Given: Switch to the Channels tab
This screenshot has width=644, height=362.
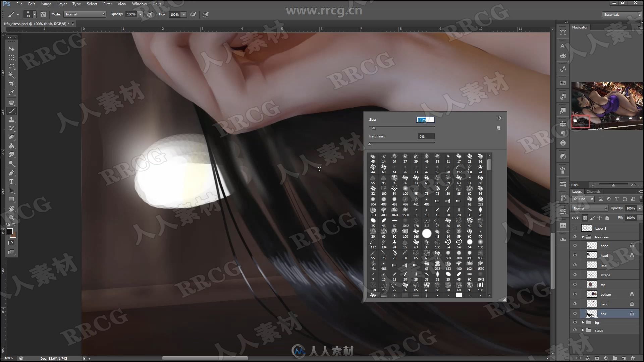Looking at the screenshot, I should 593,192.
